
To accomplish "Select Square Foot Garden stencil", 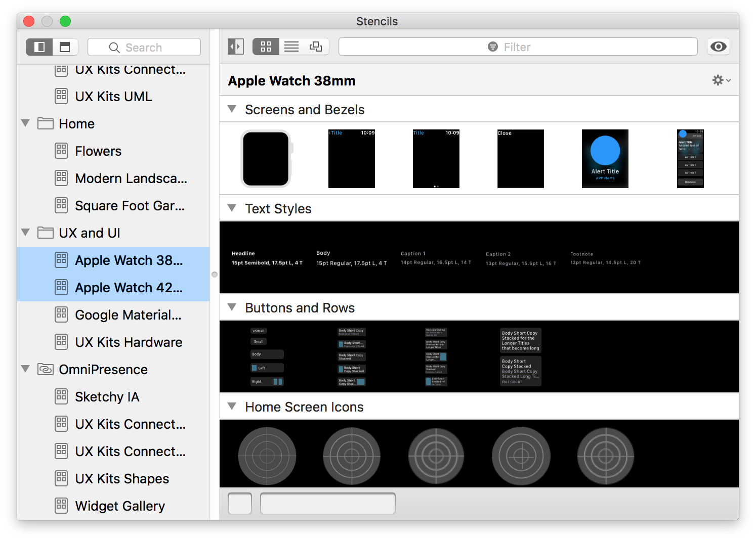I will [x=113, y=206].
